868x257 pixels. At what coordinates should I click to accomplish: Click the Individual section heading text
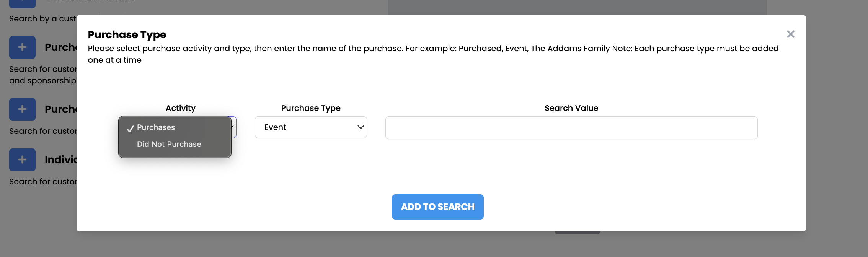(x=60, y=160)
